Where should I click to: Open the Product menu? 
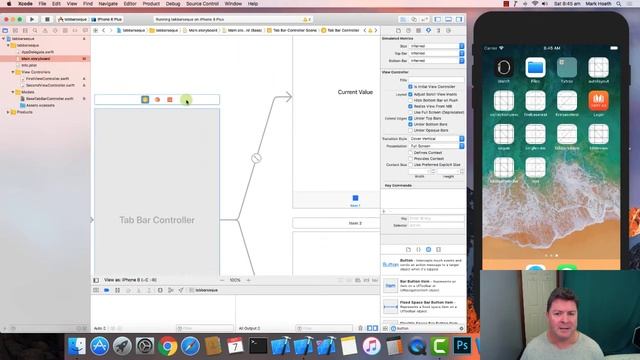coord(151,4)
